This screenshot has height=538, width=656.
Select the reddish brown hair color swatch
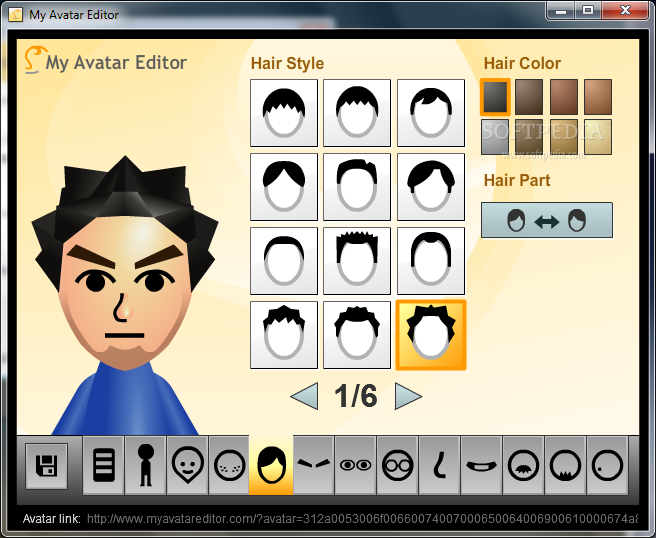coord(564,97)
